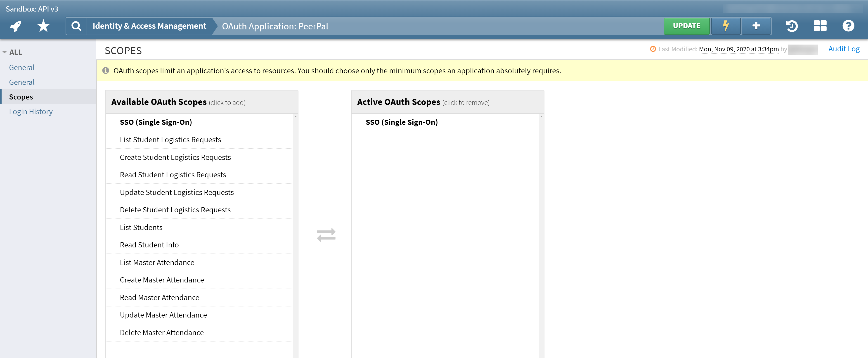
Task: Open the Audit Log link
Action: point(844,49)
